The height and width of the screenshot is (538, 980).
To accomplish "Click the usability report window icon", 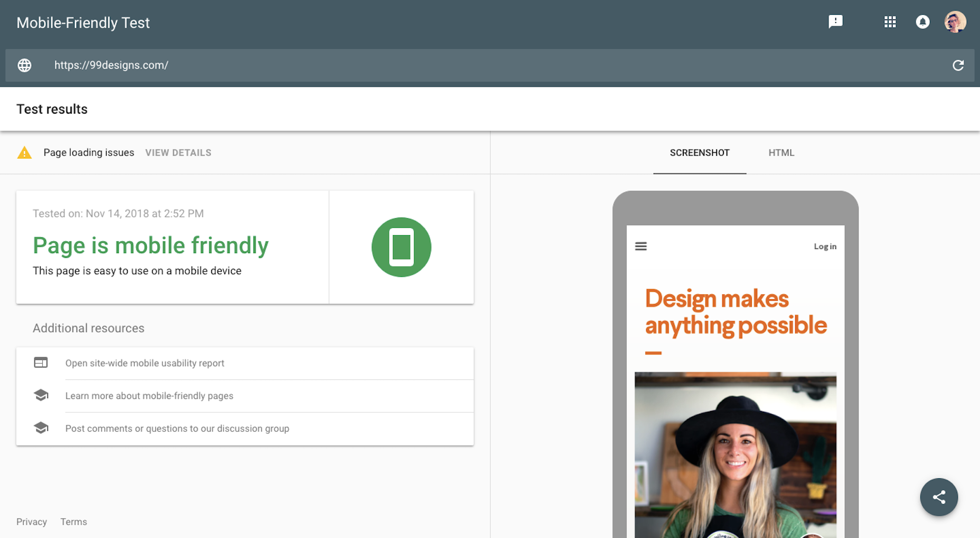I will pos(41,363).
